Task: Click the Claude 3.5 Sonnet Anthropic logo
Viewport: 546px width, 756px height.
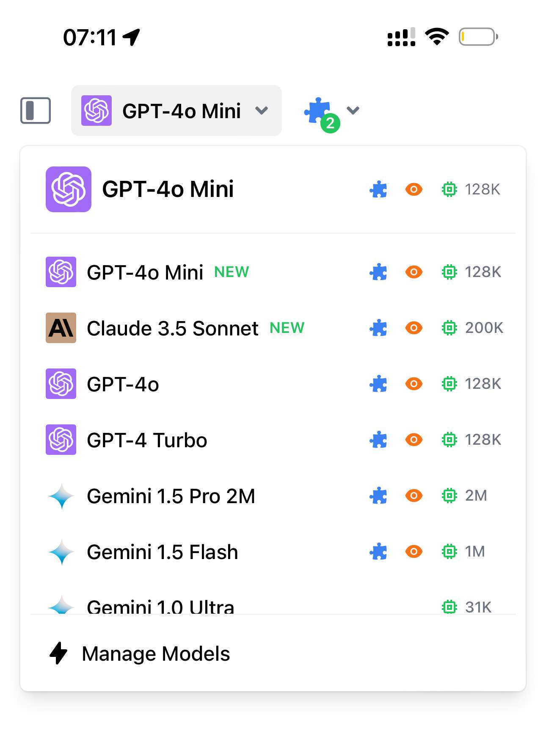Action: point(61,328)
